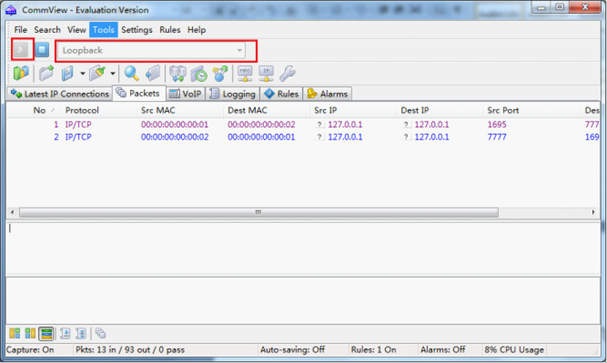The height and width of the screenshot is (363, 607).
Task: Switch to the Rules tab with diamond icon
Action: [281, 94]
